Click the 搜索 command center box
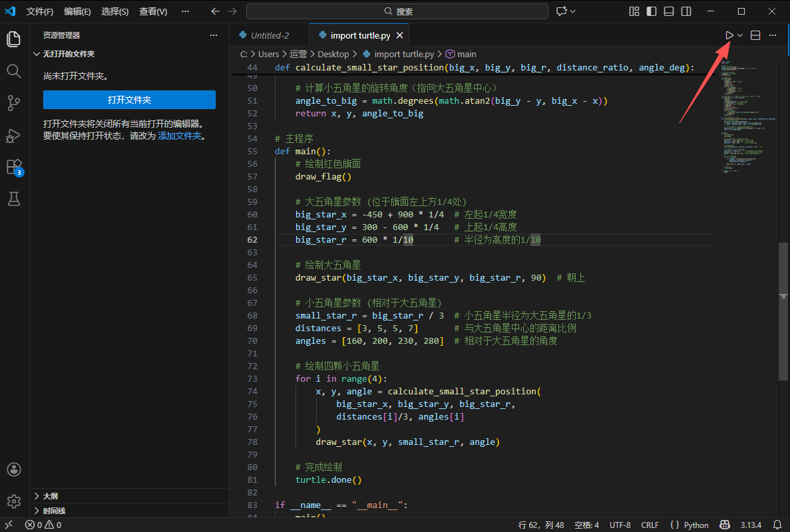This screenshot has width=790, height=532. (x=397, y=11)
